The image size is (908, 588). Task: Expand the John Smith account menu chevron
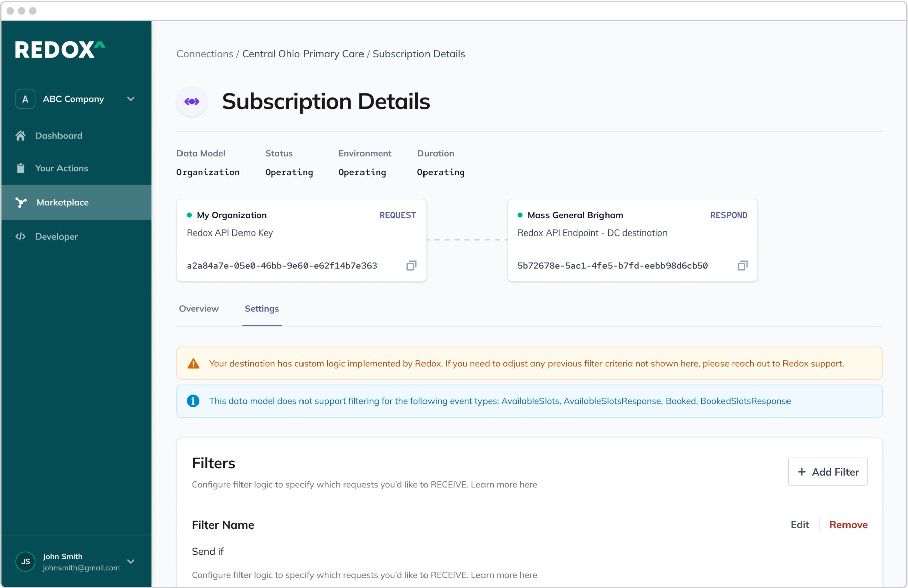click(x=131, y=561)
